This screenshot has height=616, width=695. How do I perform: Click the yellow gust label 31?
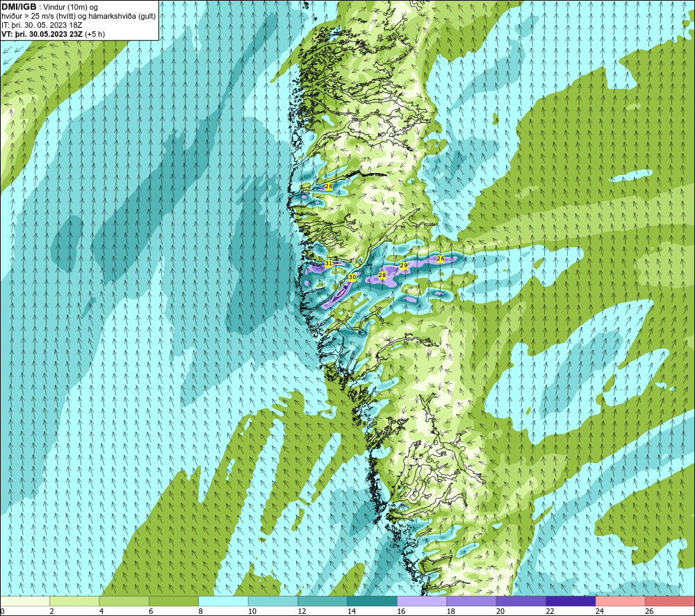[329, 263]
